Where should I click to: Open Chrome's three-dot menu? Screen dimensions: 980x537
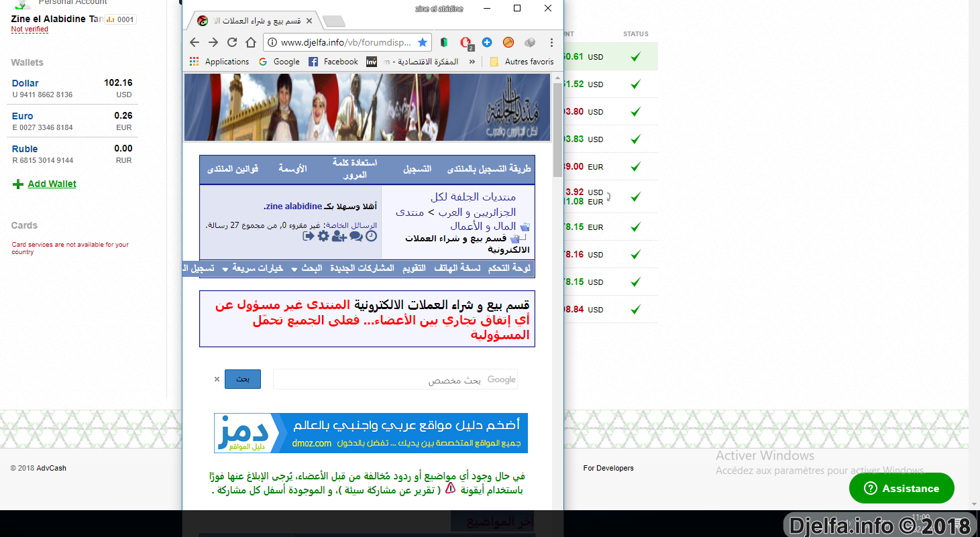(551, 42)
